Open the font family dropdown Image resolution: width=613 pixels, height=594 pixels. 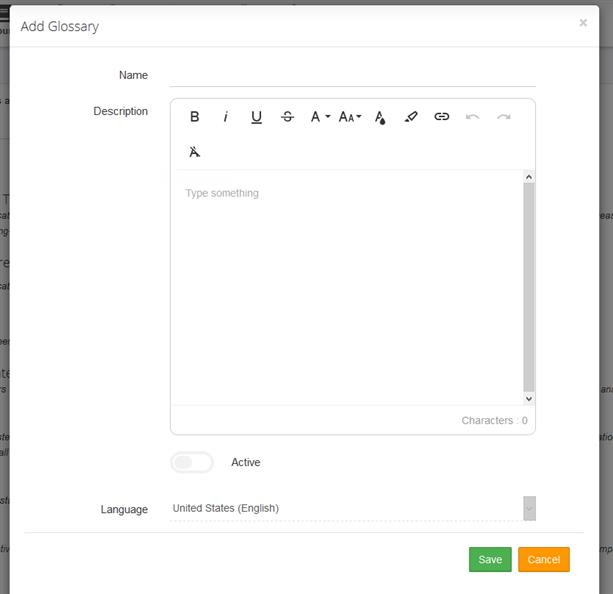(319, 117)
